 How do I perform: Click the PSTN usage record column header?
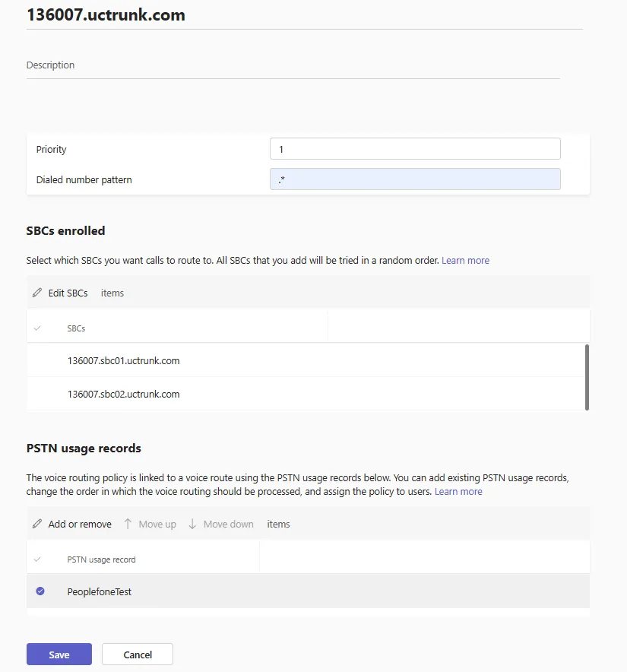coord(101,559)
